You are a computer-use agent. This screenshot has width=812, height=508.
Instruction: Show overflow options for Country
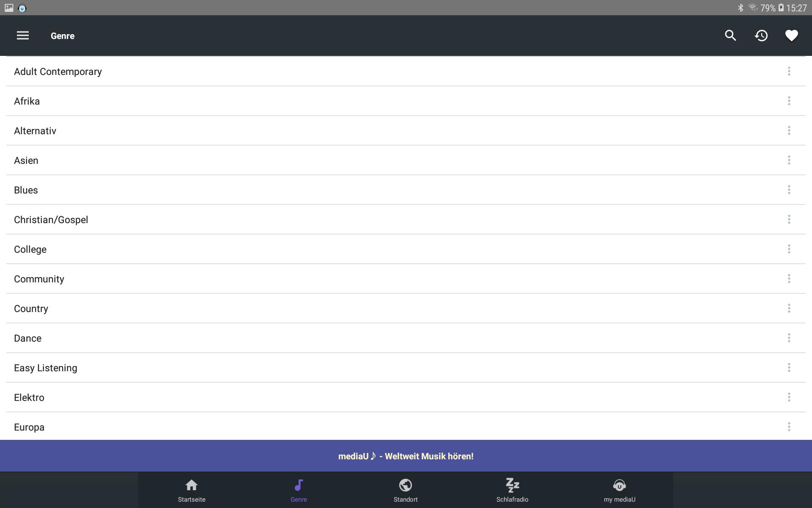(789, 308)
